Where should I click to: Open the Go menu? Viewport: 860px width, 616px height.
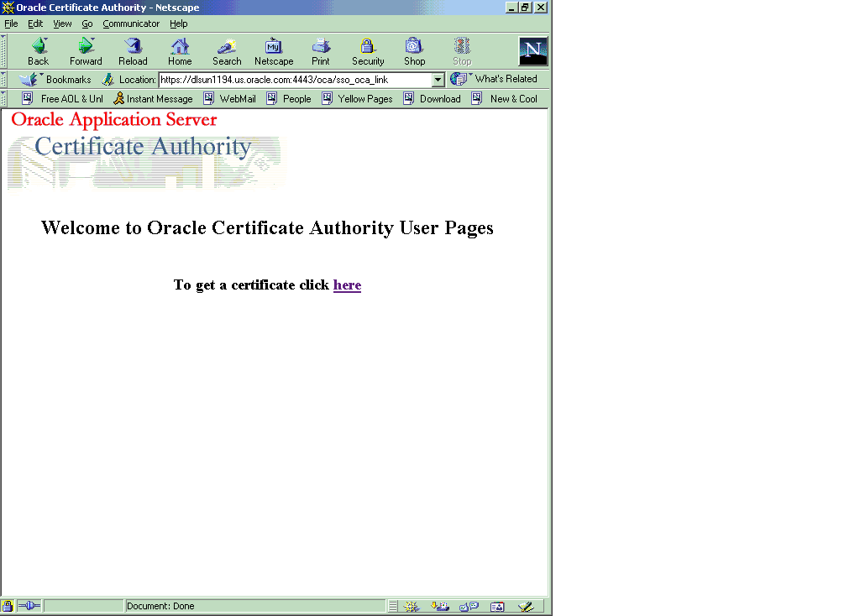coord(87,23)
